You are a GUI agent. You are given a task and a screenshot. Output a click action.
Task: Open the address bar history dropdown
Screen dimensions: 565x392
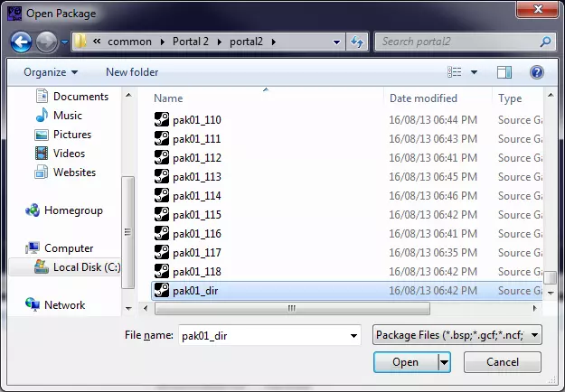click(336, 42)
